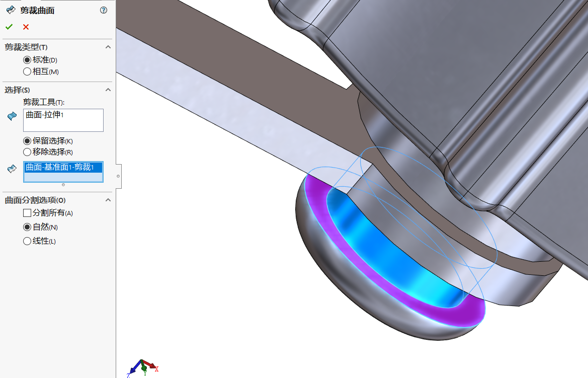Click the panel collapse handle on divider
This screenshot has width=588, height=378.
(x=119, y=176)
